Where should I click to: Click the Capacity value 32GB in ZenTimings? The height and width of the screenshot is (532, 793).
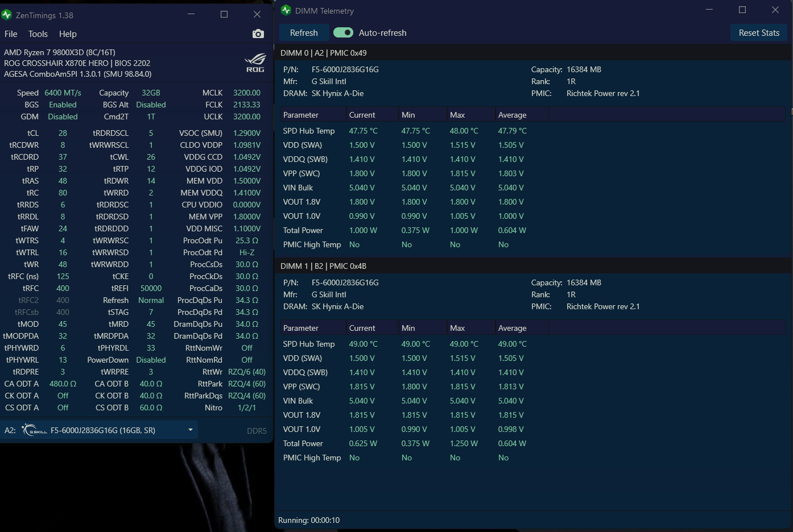coord(151,93)
